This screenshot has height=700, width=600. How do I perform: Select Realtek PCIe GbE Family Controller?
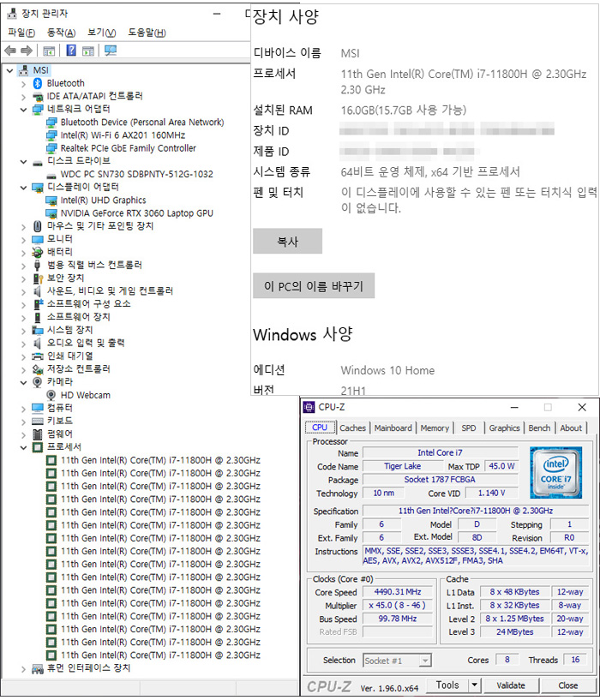point(129,148)
